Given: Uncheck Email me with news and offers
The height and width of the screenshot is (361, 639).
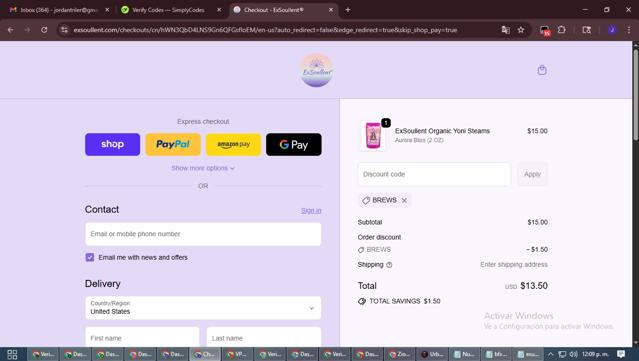Looking at the screenshot, I should pyautogui.click(x=90, y=258).
